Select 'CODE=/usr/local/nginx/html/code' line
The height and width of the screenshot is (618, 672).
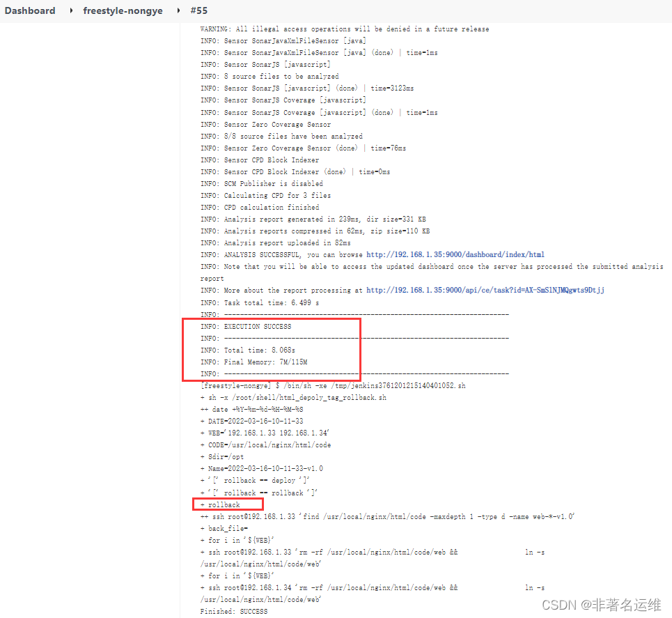265,445
